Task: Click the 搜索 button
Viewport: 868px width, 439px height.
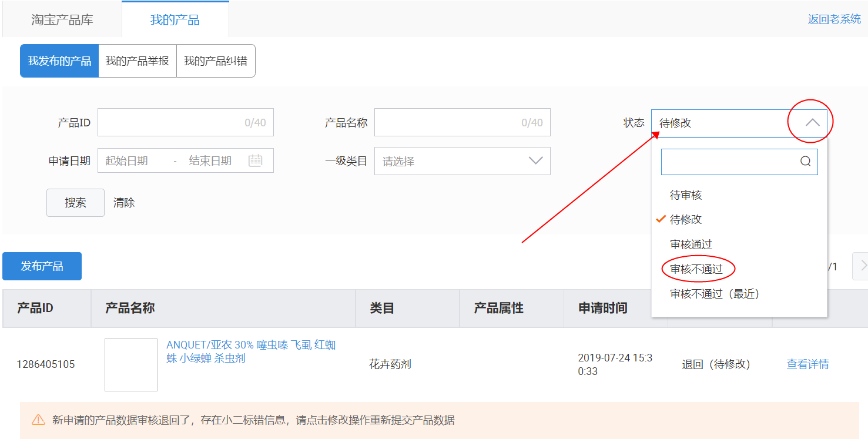Action: click(75, 203)
